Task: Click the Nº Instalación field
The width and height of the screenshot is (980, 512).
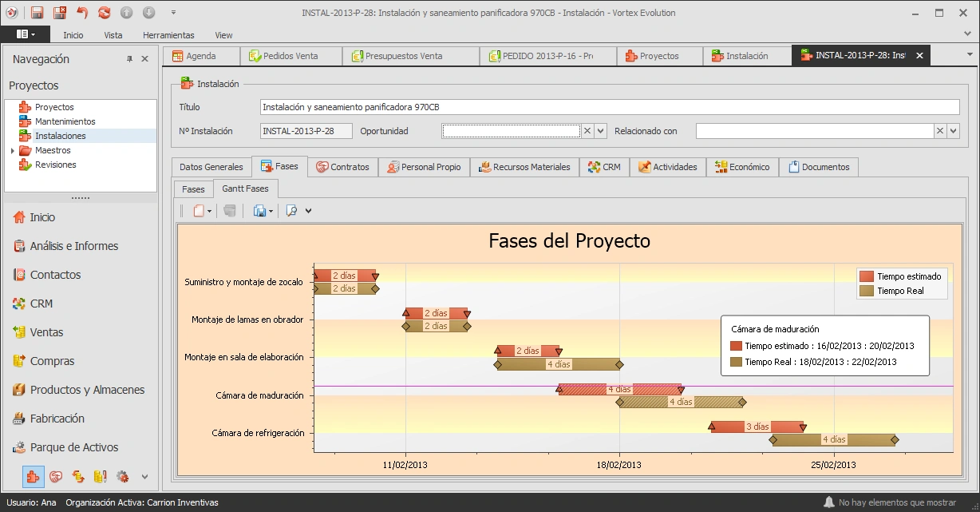Action: [x=306, y=131]
